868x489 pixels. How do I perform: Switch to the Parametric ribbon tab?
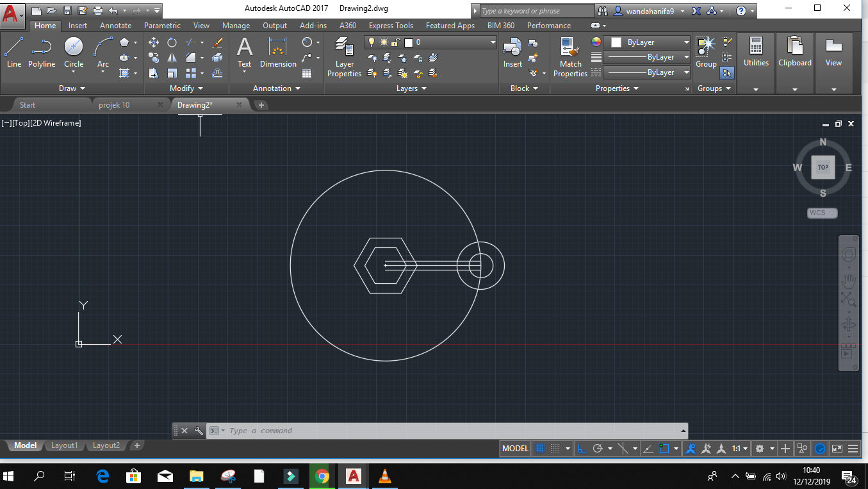[x=162, y=26]
